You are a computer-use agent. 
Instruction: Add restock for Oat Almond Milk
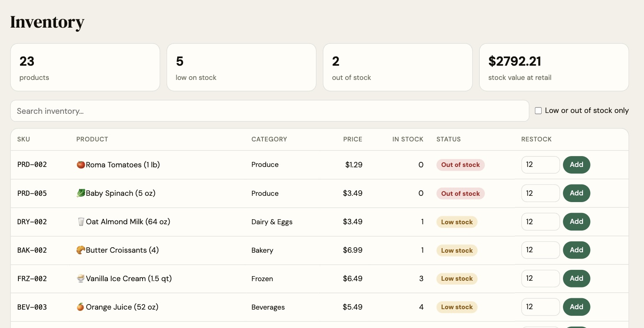pyautogui.click(x=576, y=222)
